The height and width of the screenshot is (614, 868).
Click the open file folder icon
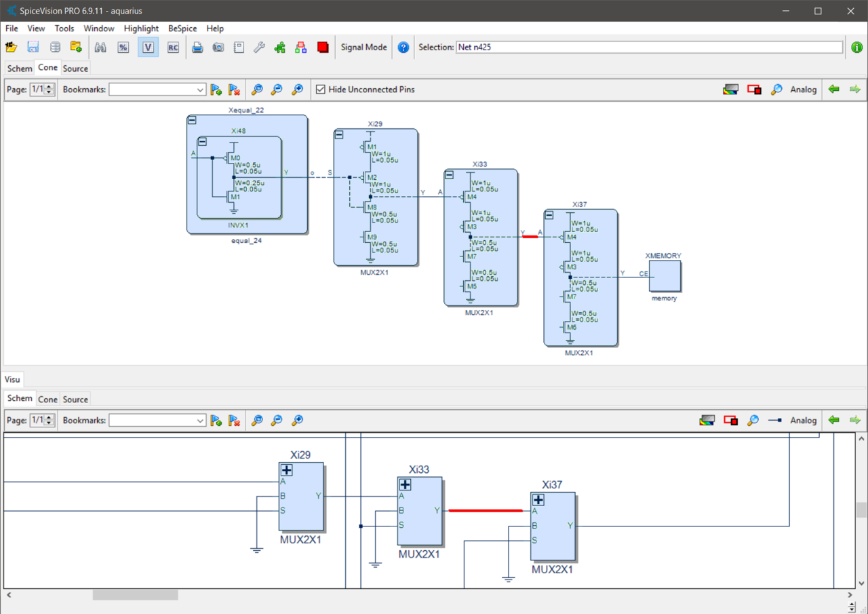tap(11, 47)
